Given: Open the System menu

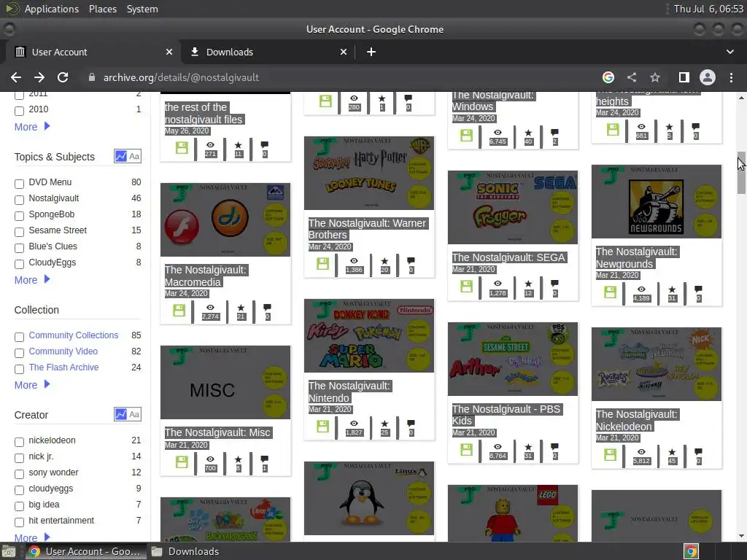Looking at the screenshot, I should [142, 9].
